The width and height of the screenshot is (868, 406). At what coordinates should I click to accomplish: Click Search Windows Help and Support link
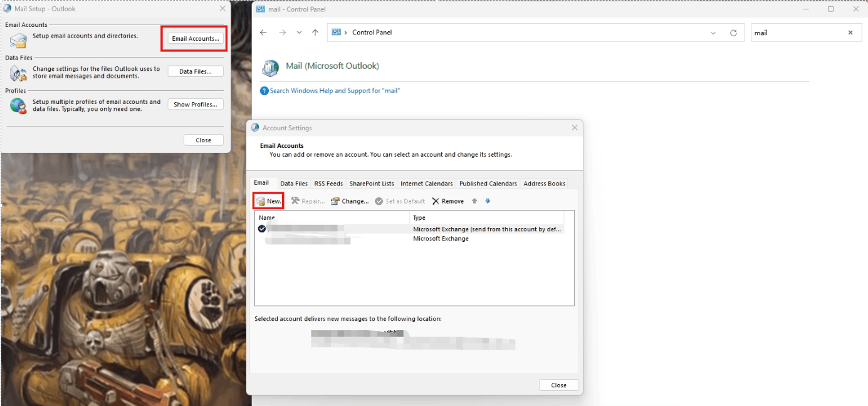335,91
